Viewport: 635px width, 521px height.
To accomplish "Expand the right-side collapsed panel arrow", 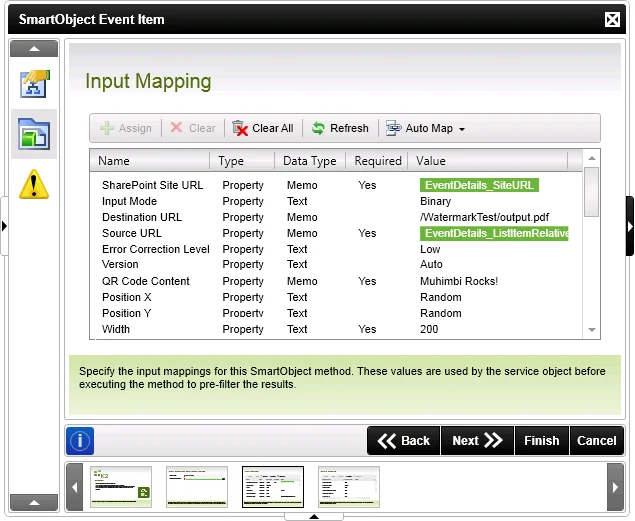I will pos(629,226).
